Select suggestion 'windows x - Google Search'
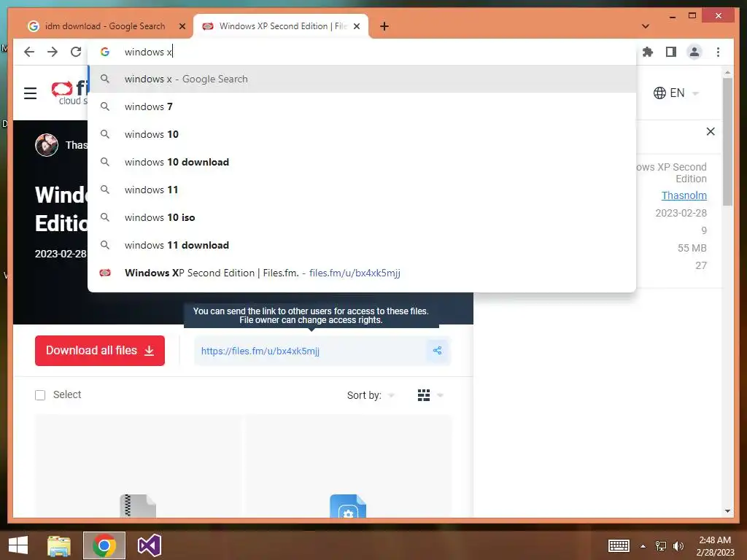Screen dimensions: 747x560 click(362, 79)
